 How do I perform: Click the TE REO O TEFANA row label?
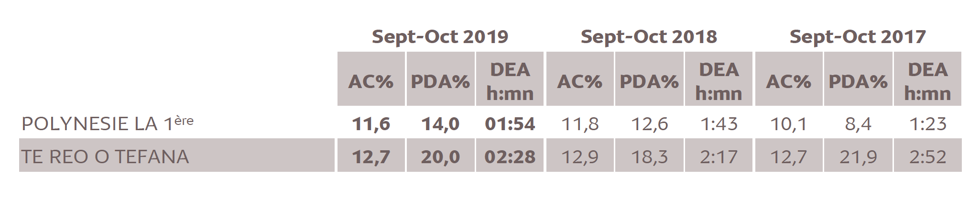coord(105,156)
